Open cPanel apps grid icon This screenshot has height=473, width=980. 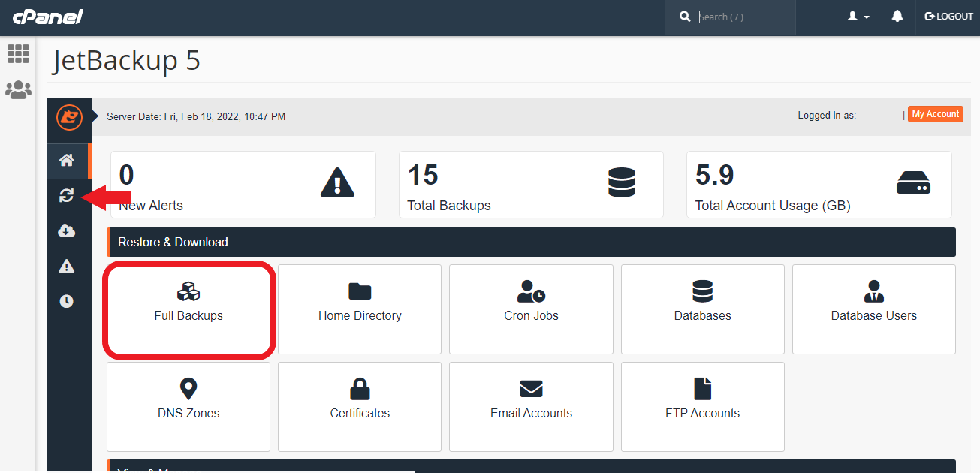pyautogui.click(x=18, y=54)
